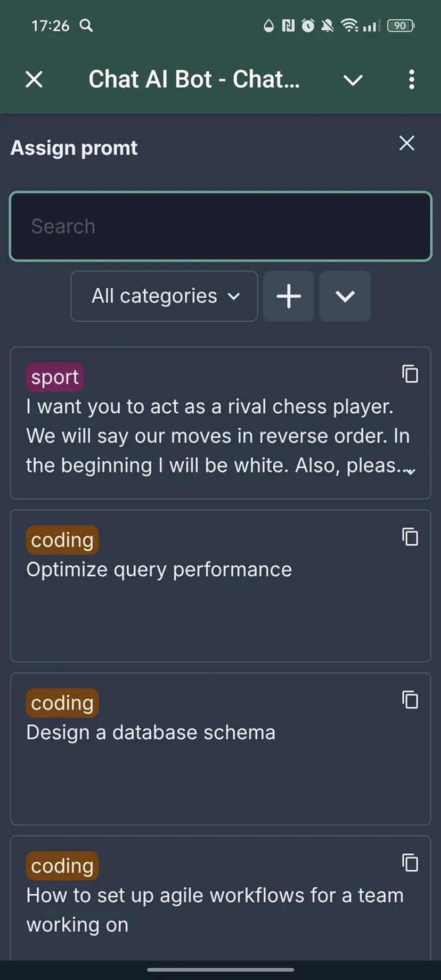Select the rival chess player prompt text
The width and height of the screenshot is (441, 980).
213,436
